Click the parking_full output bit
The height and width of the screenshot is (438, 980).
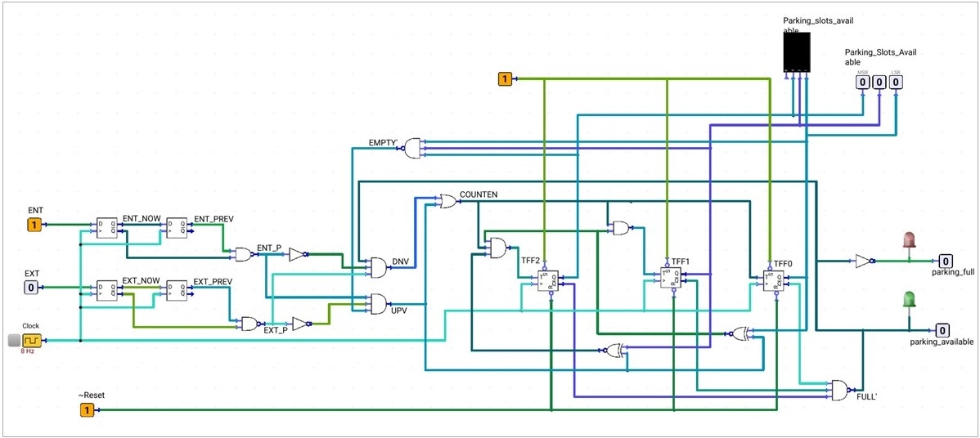pyautogui.click(x=946, y=261)
